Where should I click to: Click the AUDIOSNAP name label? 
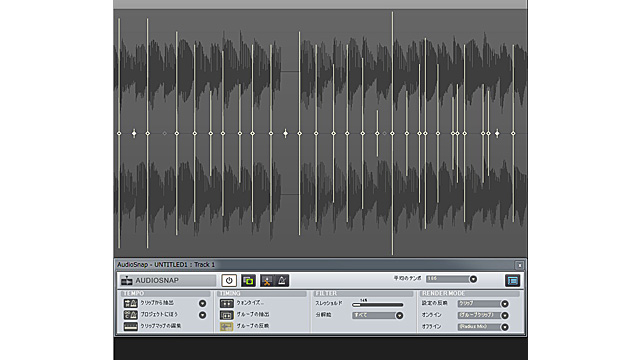[157, 280]
